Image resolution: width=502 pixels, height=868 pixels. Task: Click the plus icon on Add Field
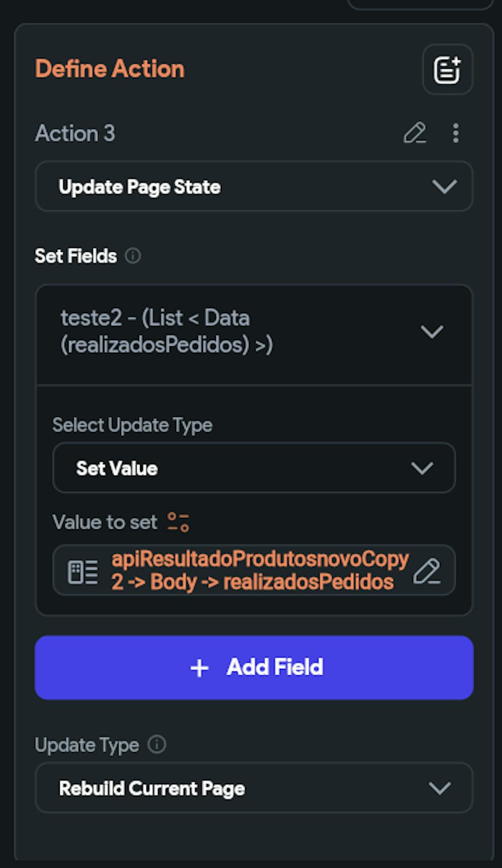click(x=199, y=668)
